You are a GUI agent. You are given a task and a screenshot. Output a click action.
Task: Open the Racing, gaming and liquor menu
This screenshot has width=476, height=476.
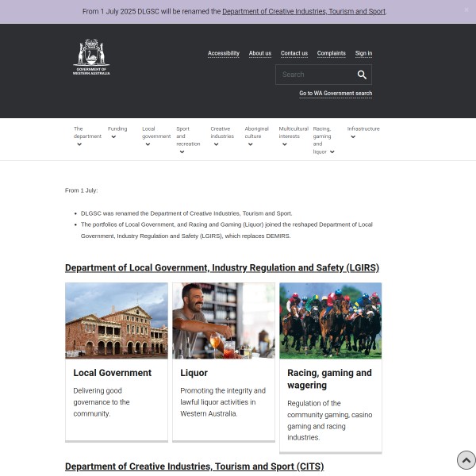point(322,140)
